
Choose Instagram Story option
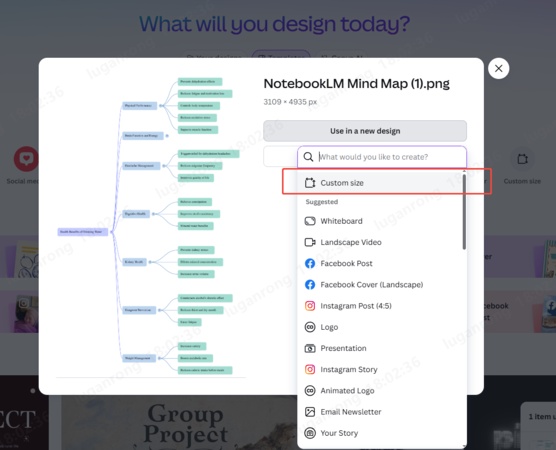click(x=379, y=370)
